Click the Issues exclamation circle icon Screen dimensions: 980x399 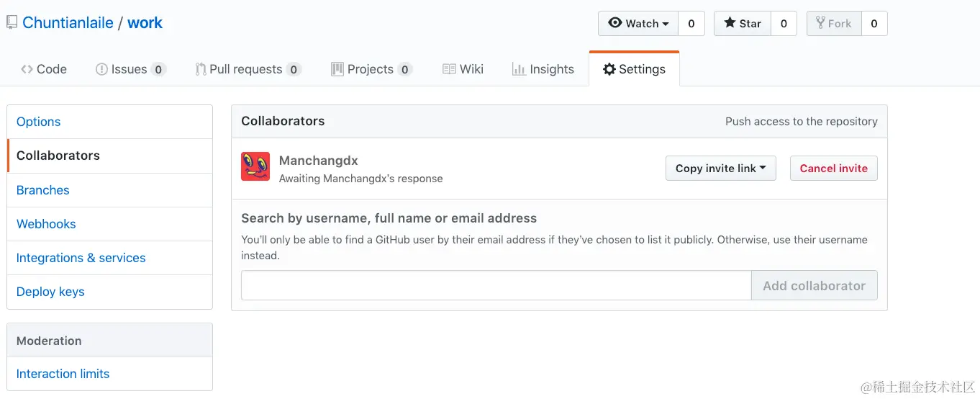pyautogui.click(x=101, y=69)
